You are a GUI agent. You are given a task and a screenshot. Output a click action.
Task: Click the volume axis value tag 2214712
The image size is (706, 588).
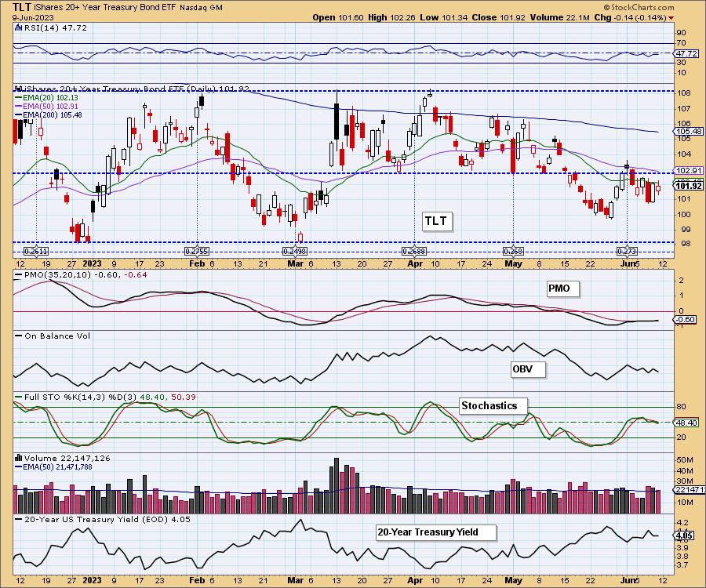coord(690,490)
